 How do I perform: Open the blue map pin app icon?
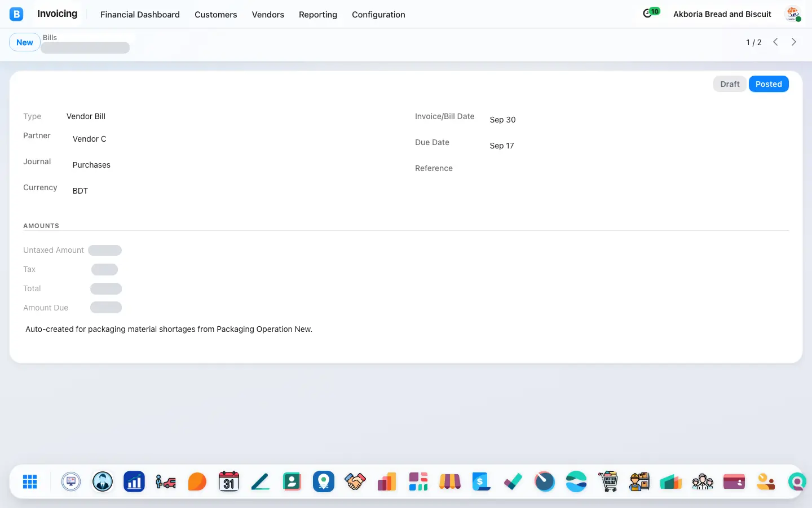click(x=324, y=481)
